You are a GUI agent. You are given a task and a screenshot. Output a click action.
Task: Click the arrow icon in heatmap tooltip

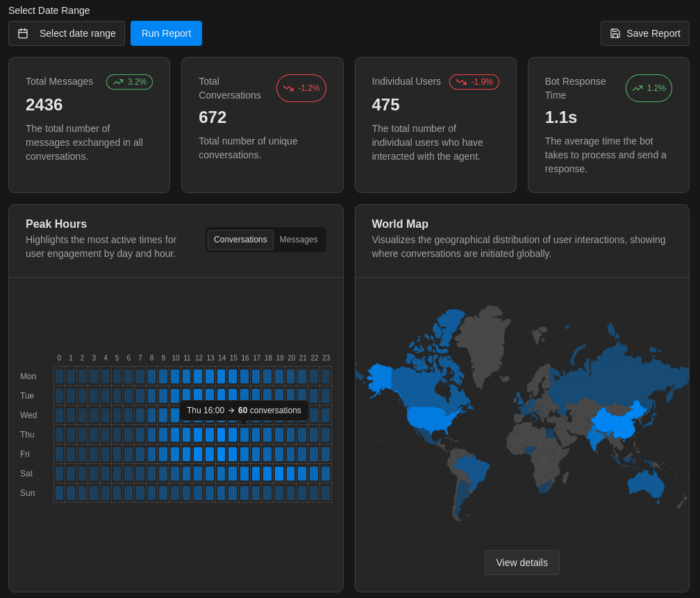point(231,410)
